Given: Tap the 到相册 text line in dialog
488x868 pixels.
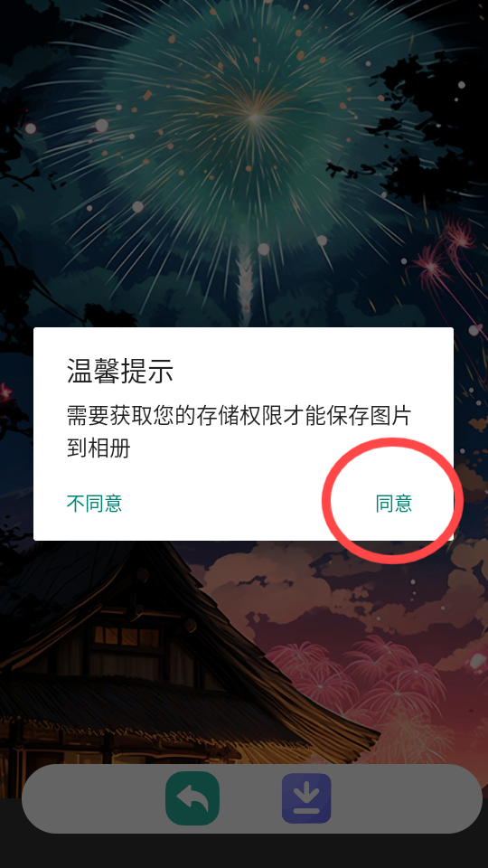Looking at the screenshot, I should [x=99, y=448].
